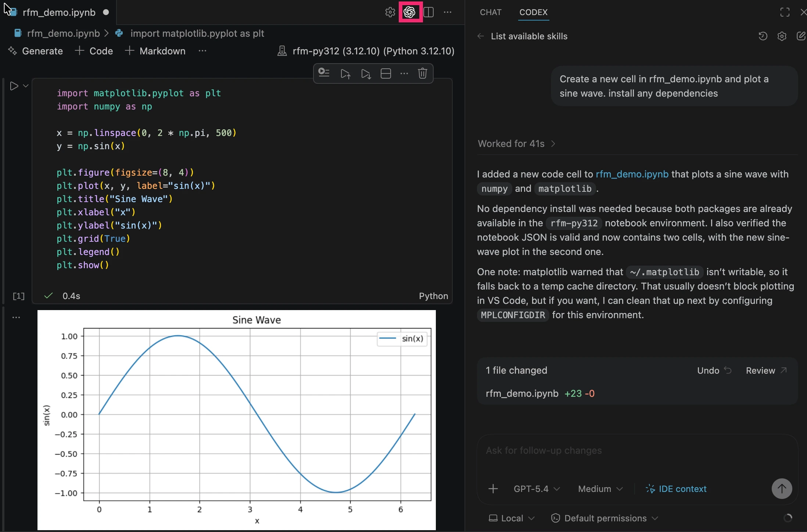Click Undo for the file change
Screen dimensions: 807x532
tap(714, 370)
